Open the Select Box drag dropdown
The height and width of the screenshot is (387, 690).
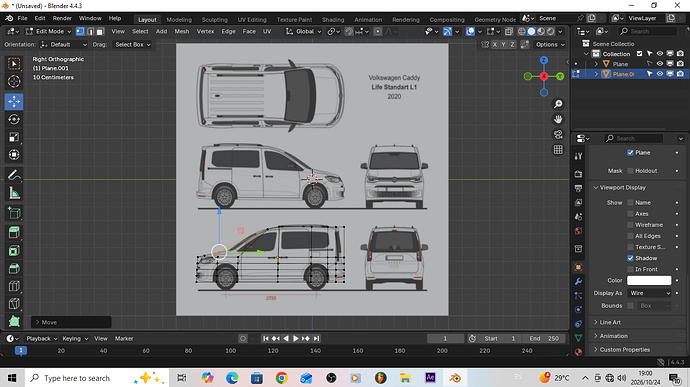point(132,44)
